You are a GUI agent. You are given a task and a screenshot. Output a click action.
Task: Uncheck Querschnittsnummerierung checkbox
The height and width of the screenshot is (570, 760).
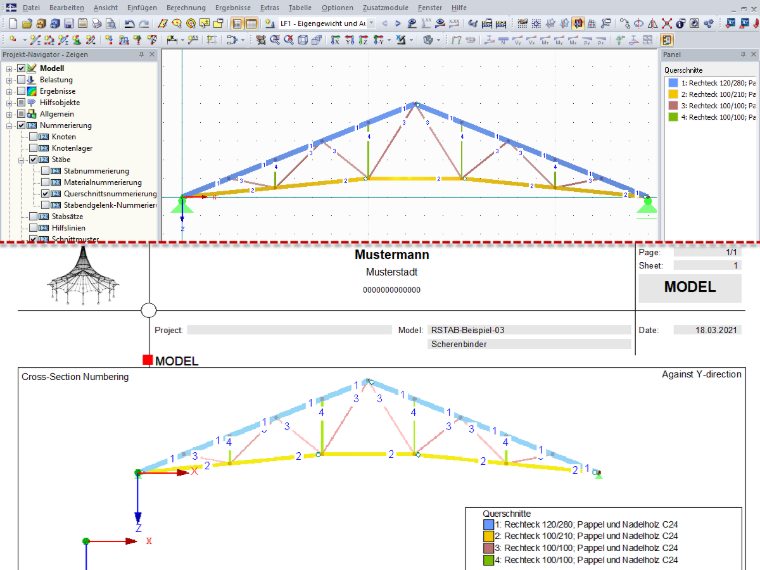point(46,193)
